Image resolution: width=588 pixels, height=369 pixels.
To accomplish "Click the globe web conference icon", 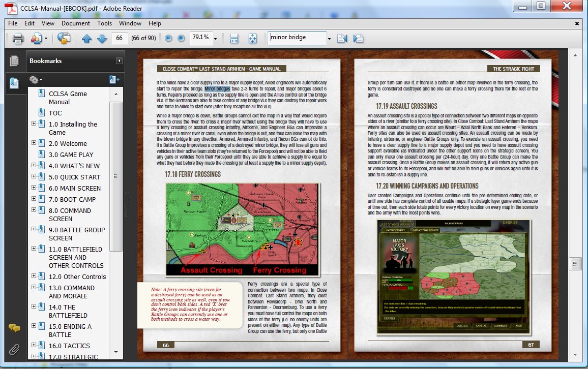I will (x=64, y=38).
